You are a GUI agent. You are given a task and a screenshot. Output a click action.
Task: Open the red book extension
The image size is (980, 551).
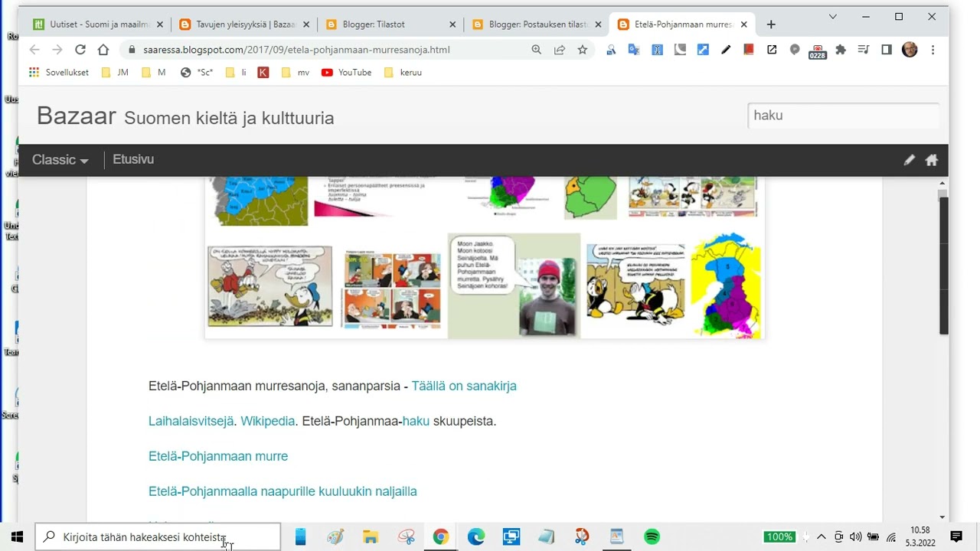point(749,50)
